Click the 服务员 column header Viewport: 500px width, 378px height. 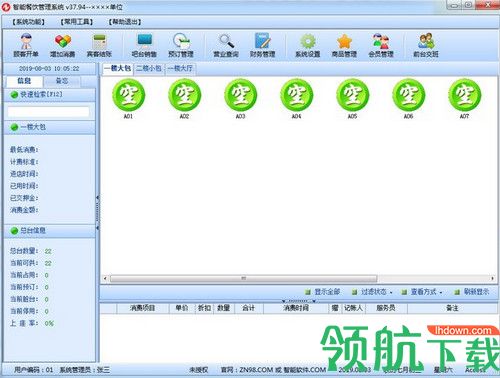point(386,308)
